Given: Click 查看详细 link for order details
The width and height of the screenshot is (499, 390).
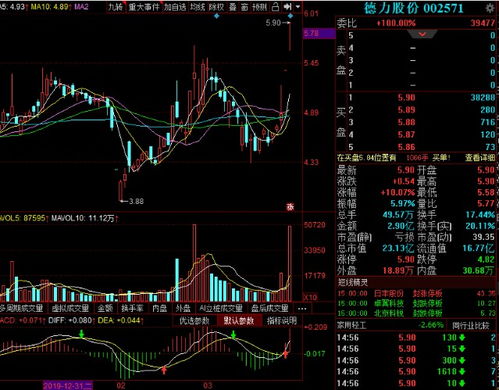Looking at the screenshot, I should (x=480, y=158).
